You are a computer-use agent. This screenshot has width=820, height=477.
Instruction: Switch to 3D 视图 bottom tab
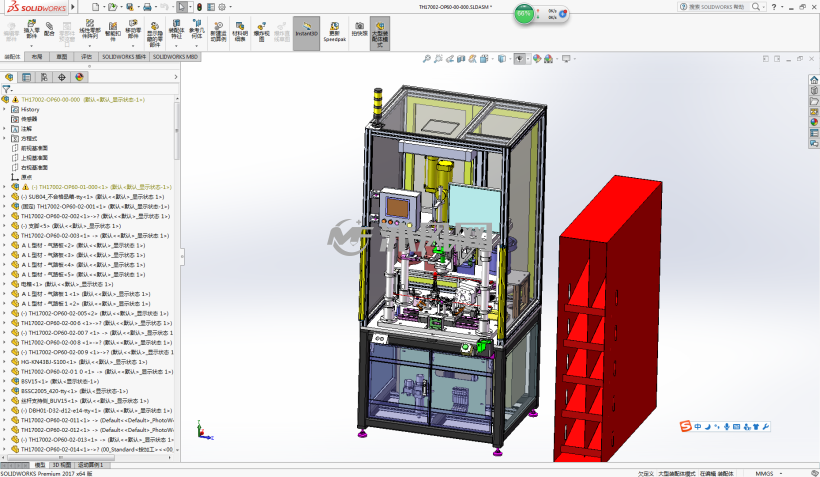pos(62,465)
